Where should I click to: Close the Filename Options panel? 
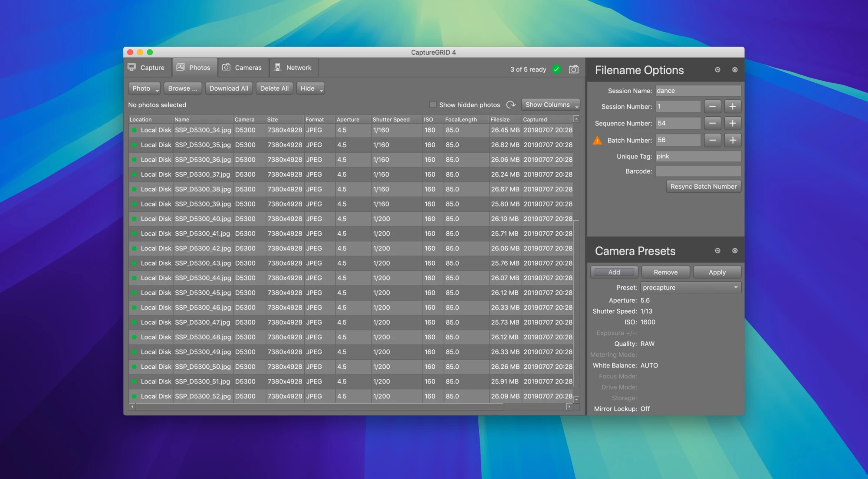734,70
